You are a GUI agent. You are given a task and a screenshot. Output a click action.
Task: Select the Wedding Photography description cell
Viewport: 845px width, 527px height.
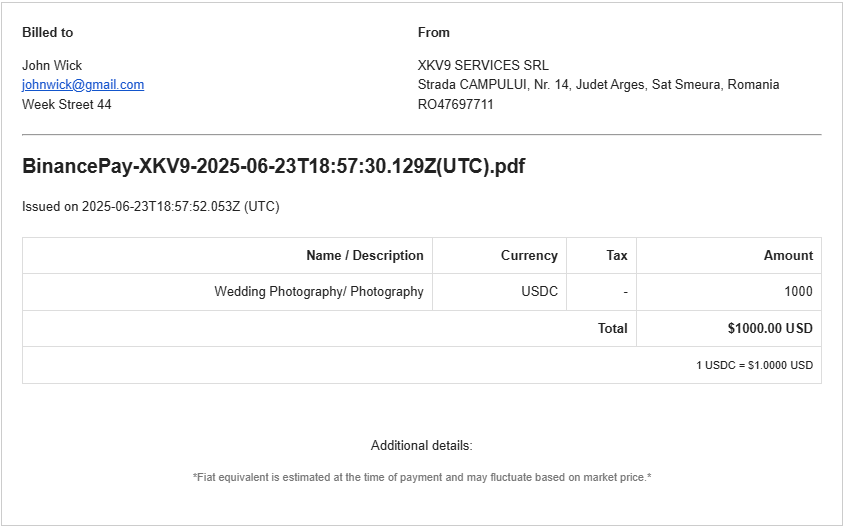319,292
